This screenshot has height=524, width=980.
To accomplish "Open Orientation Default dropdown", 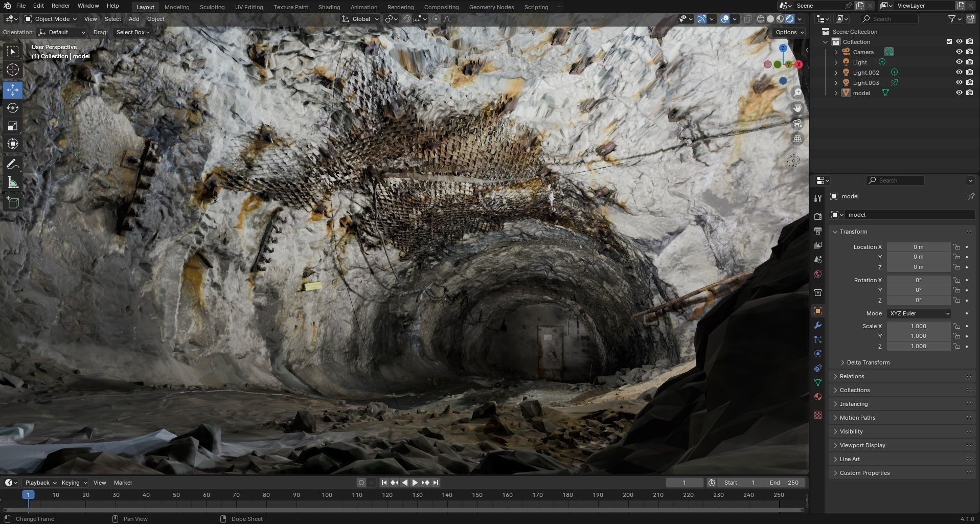I will coord(61,32).
